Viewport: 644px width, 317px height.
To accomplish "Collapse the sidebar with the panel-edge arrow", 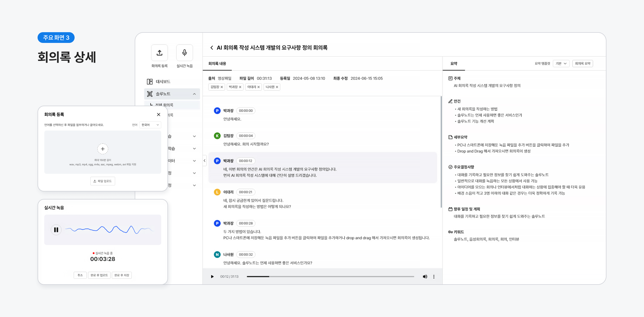I will (204, 161).
